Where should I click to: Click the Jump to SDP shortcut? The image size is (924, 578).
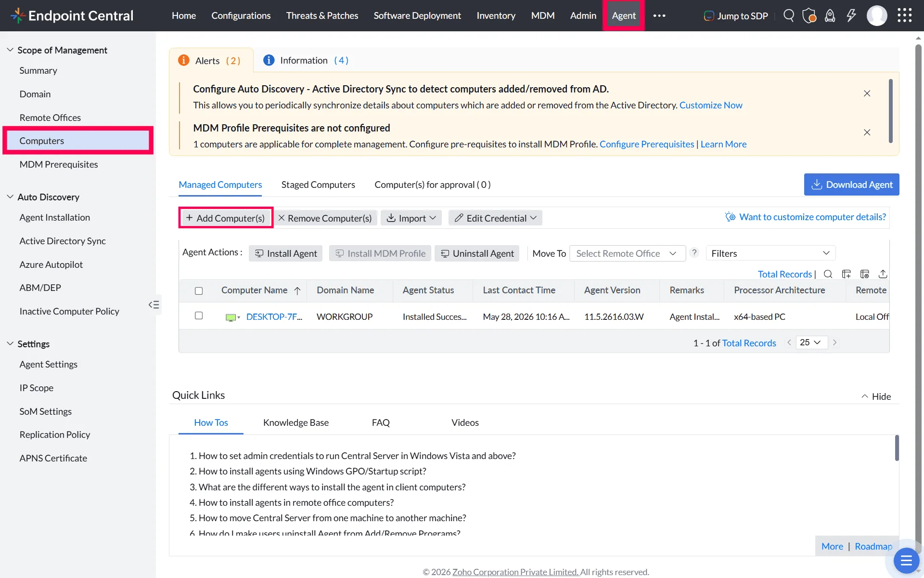click(736, 15)
